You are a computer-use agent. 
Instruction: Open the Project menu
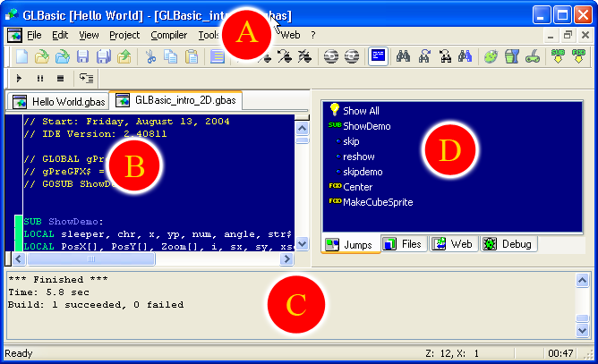click(124, 35)
